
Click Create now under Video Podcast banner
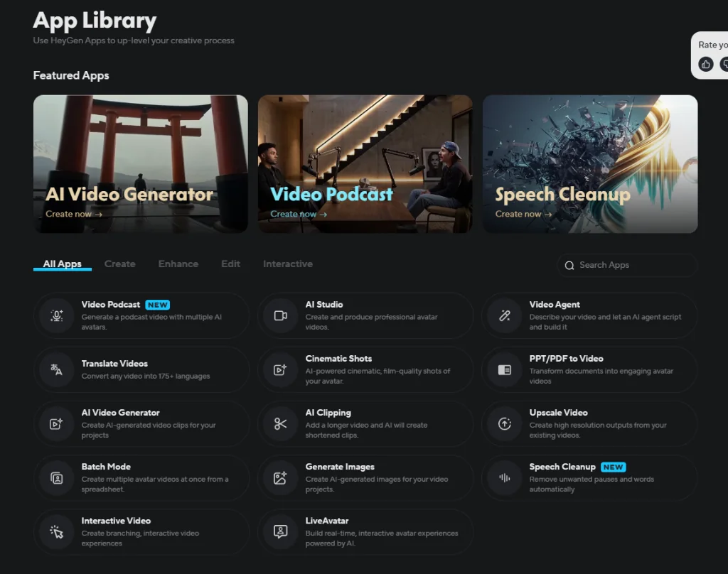(299, 214)
